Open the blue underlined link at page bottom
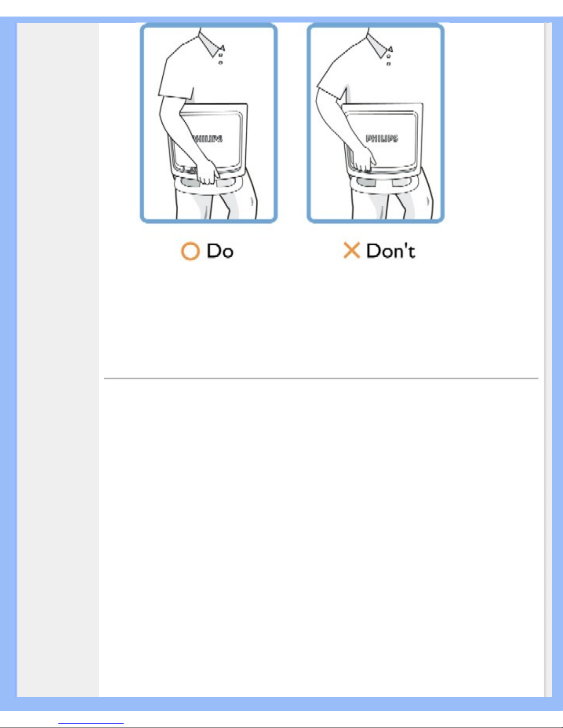 pos(91,724)
